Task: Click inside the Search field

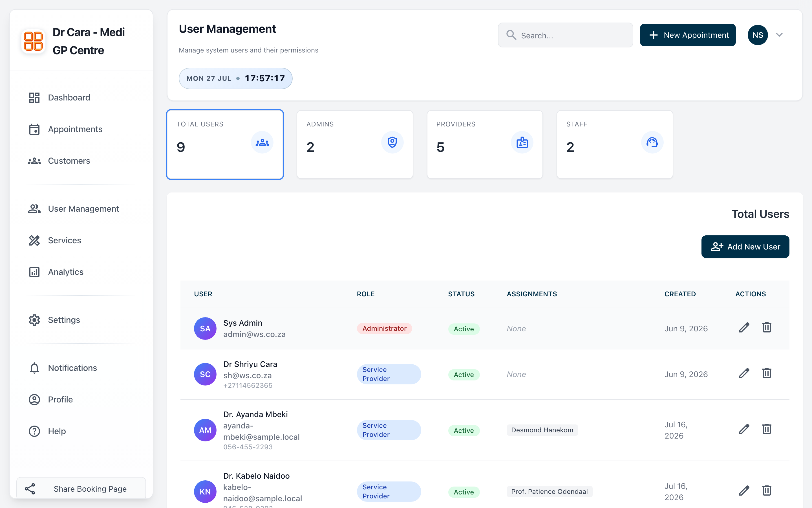Action: pos(565,35)
